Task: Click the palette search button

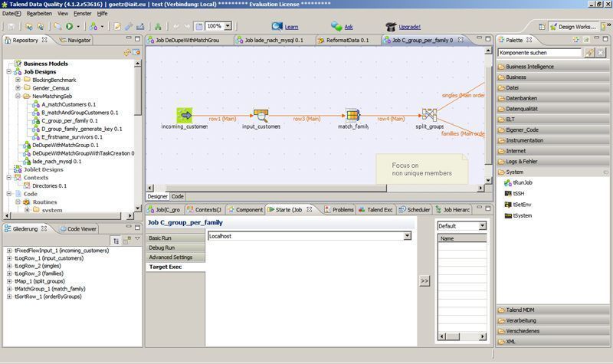Action: (588, 52)
